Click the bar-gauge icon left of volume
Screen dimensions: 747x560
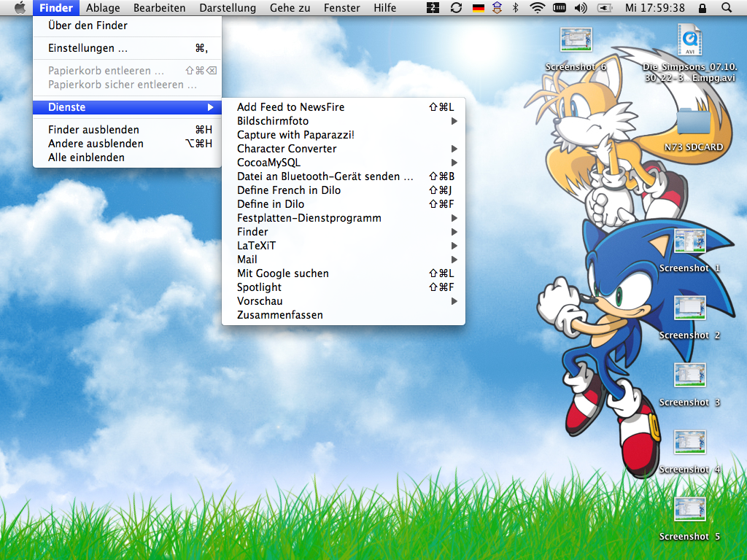(x=560, y=7)
